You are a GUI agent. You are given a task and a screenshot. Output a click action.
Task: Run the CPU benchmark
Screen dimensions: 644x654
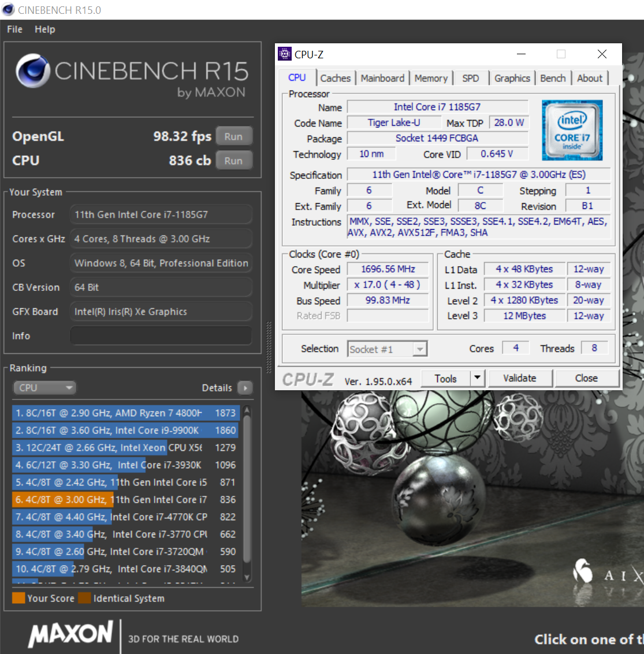pyautogui.click(x=234, y=160)
